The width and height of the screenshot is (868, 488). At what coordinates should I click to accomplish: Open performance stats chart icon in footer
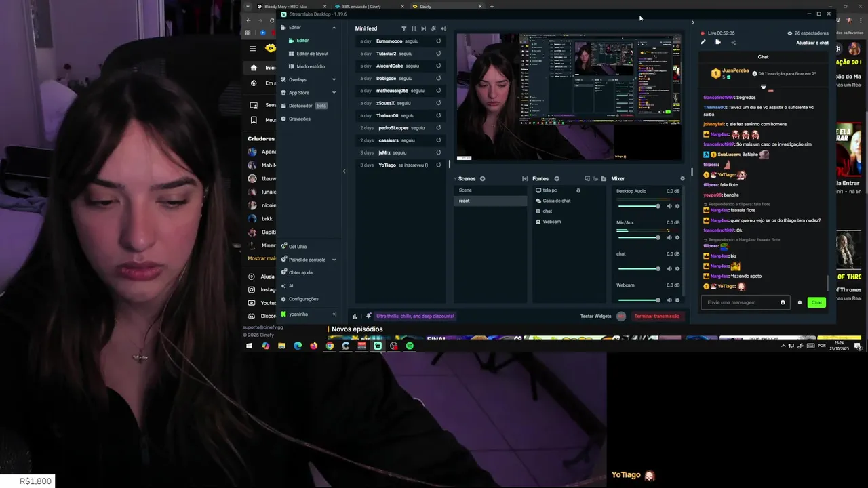pyautogui.click(x=355, y=316)
